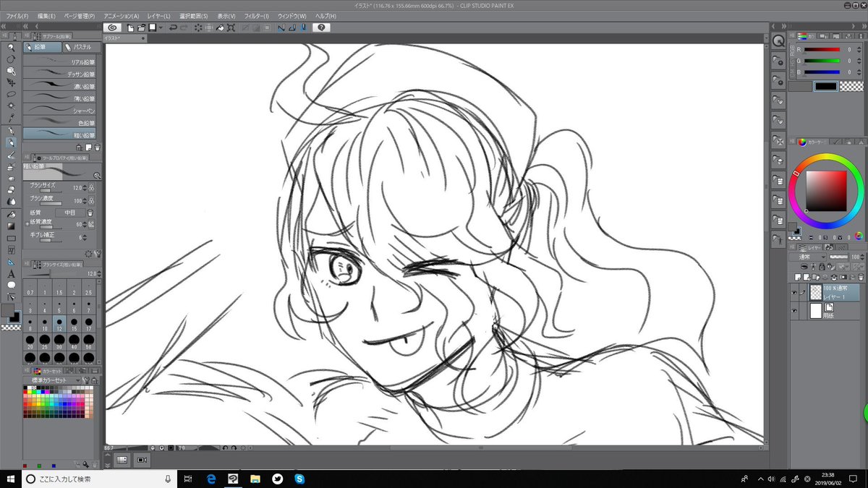The image size is (868, 488).
Task: Toggle Snap to Ruler icon
Action: point(282,27)
